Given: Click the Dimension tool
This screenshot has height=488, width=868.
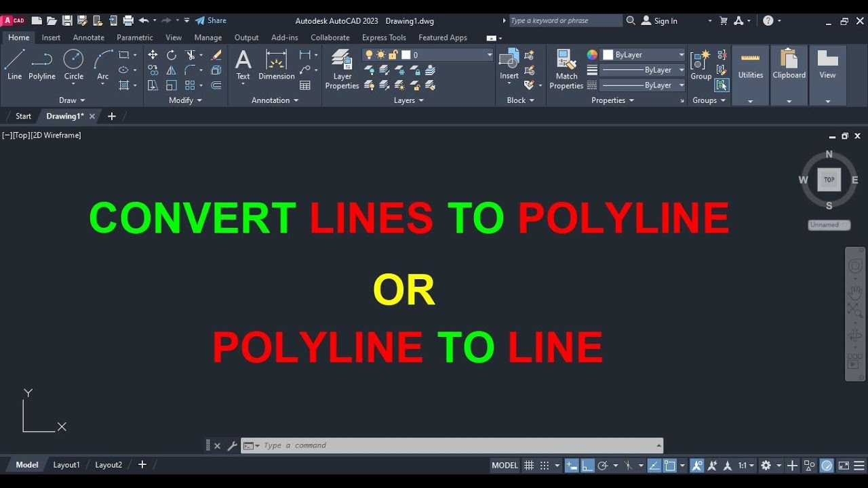Looking at the screenshot, I should [277, 65].
